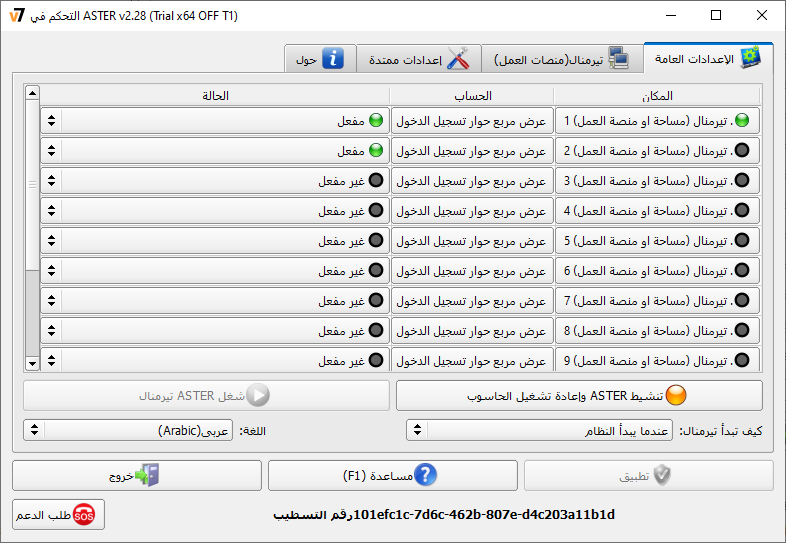
Task: Click the dark indicator of terminal 3 location
Action: pos(742,180)
